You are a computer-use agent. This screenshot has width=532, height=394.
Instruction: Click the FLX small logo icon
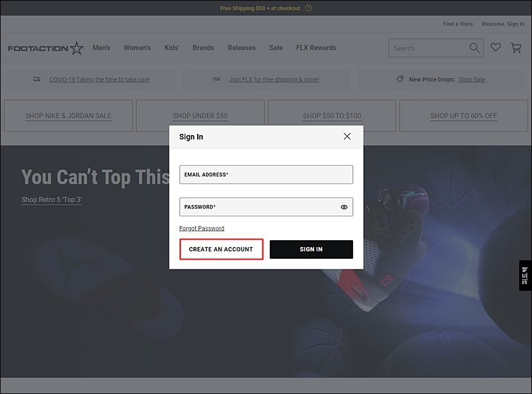(x=217, y=79)
